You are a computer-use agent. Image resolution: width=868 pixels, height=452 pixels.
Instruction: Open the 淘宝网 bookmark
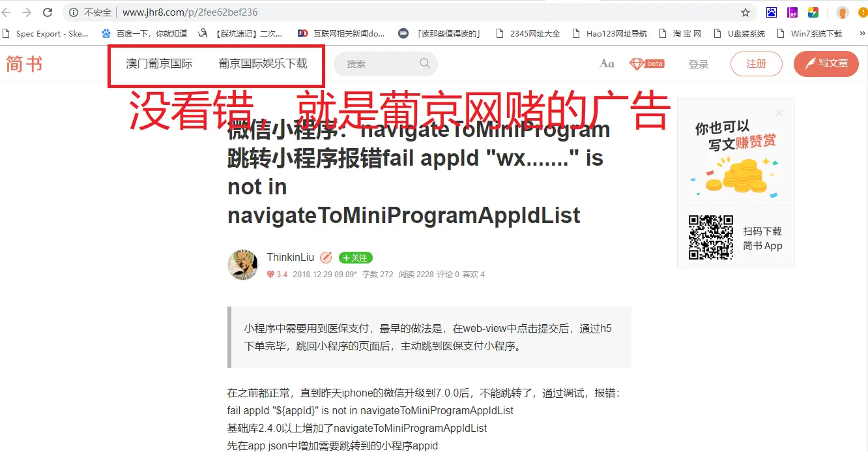point(680,33)
